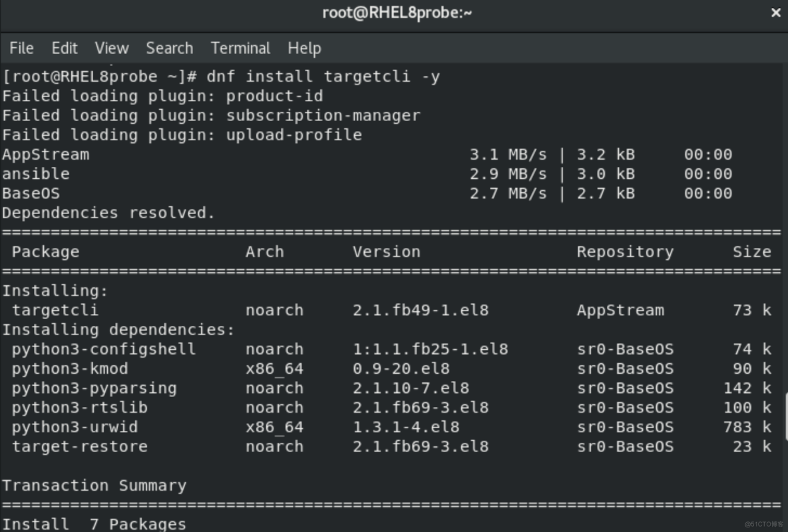
Task: Click x86_64 in the python3-urwid row
Action: click(x=274, y=428)
